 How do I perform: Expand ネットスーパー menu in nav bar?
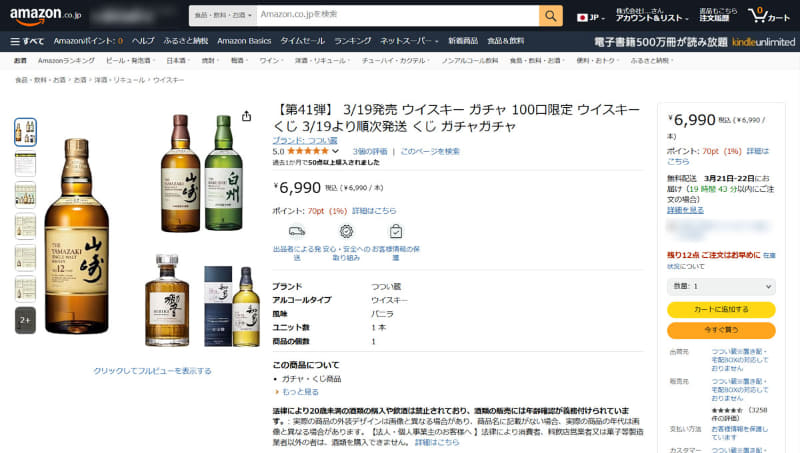(x=409, y=41)
